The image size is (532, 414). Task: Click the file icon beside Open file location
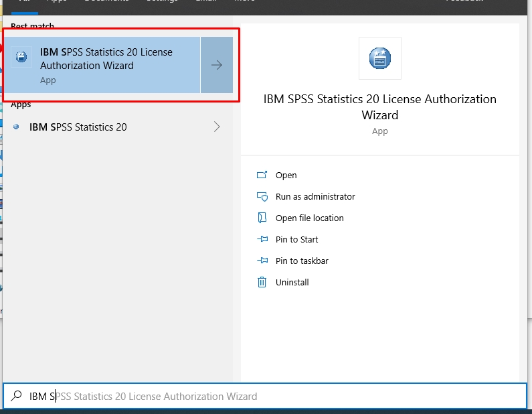point(262,218)
